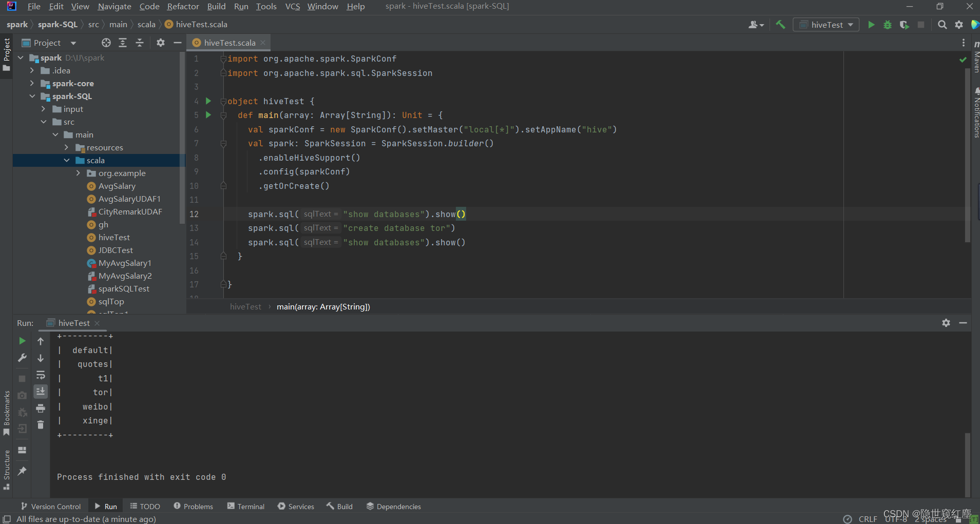Viewport: 980px width, 524px height.
Task: Clear all console output with trash icon
Action: [x=41, y=425]
